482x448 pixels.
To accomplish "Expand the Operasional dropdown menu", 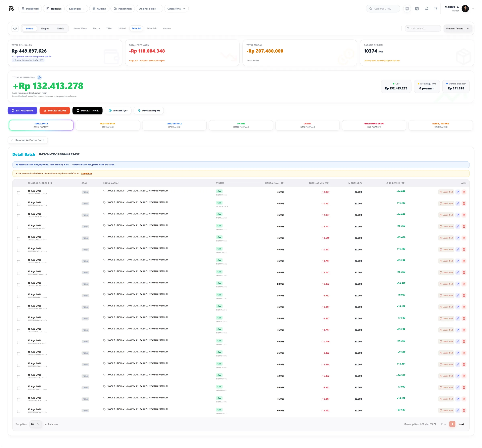I will coord(176,9).
